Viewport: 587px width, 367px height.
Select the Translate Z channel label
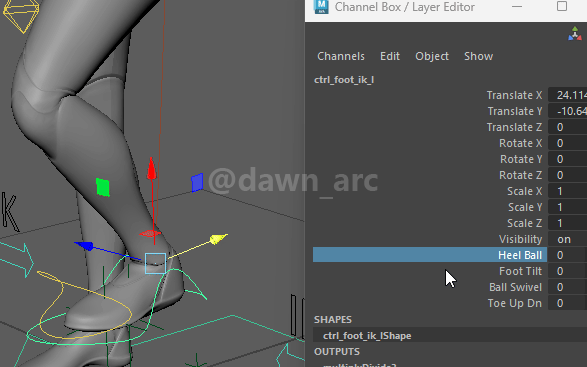pos(514,127)
